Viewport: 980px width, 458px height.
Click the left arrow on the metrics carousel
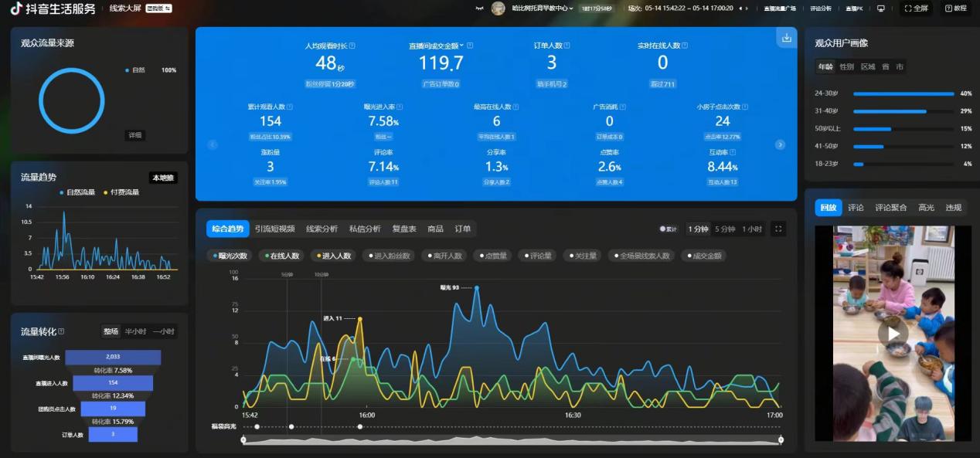tap(213, 144)
